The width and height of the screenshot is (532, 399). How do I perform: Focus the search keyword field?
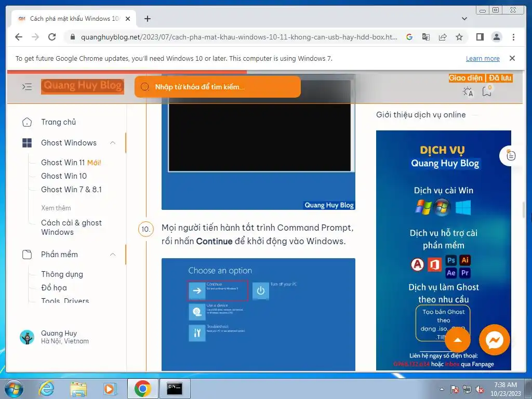pos(218,87)
